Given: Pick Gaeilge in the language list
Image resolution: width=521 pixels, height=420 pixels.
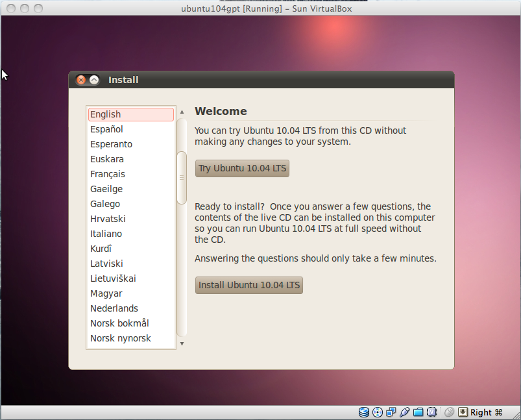Looking at the screenshot, I should tap(131, 189).
